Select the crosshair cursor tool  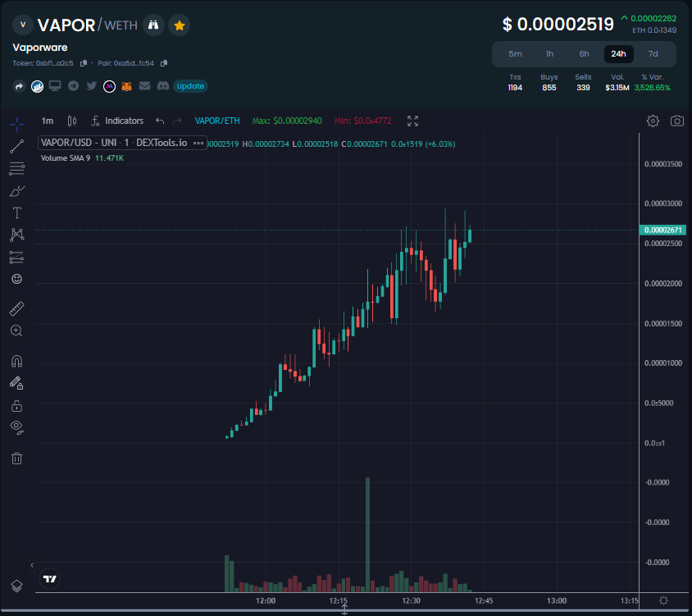click(16, 125)
